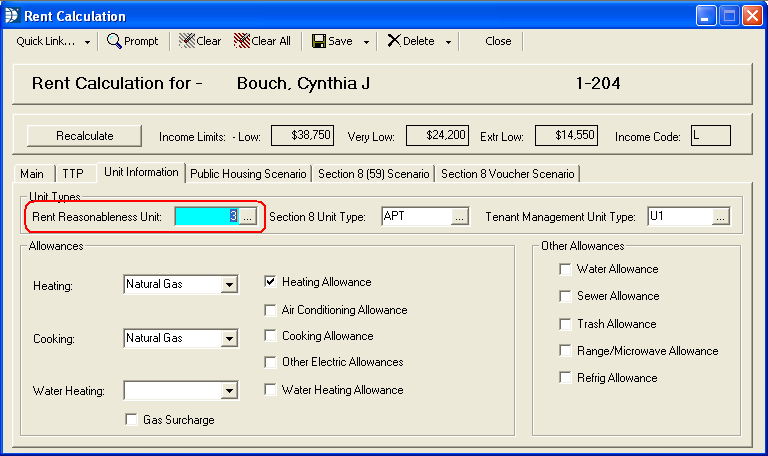Click the Prompt magnifier icon
Screen dimensions: 768x456
(x=115, y=41)
